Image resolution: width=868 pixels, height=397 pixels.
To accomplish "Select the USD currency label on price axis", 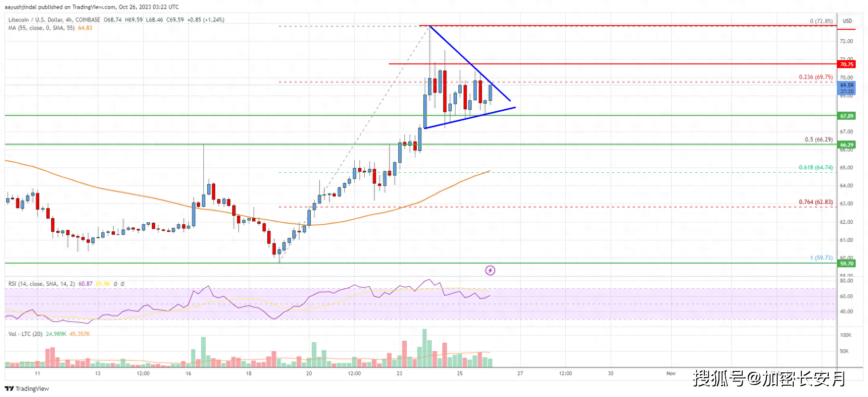I will coord(847,21).
